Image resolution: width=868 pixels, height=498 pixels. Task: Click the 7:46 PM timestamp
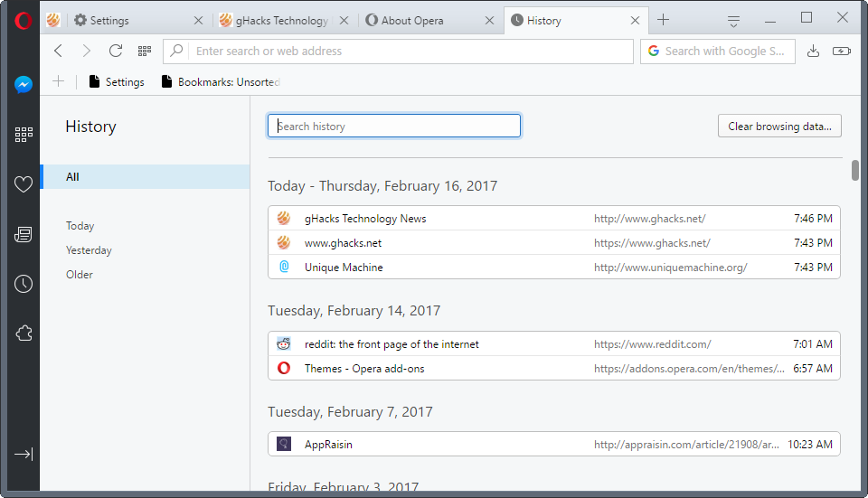pyautogui.click(x=813, y=218)
